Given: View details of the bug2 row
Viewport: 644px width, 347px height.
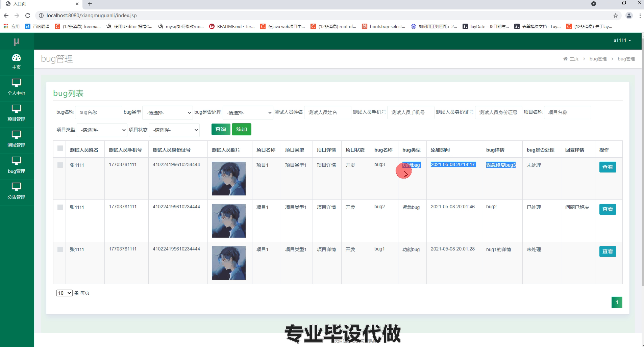Looking at the screenshot, I should pos(608,209).
